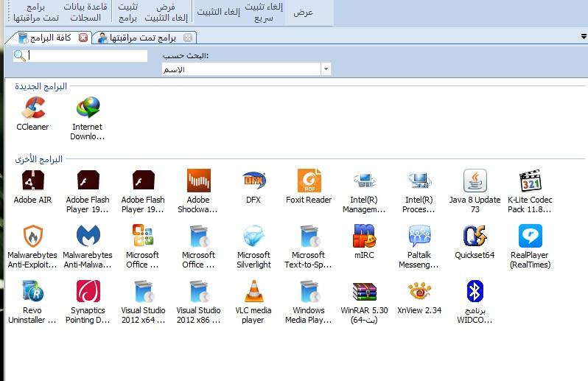Select WinRAR 5.30 program icon

pyautogui.click(x=364, y=291)
